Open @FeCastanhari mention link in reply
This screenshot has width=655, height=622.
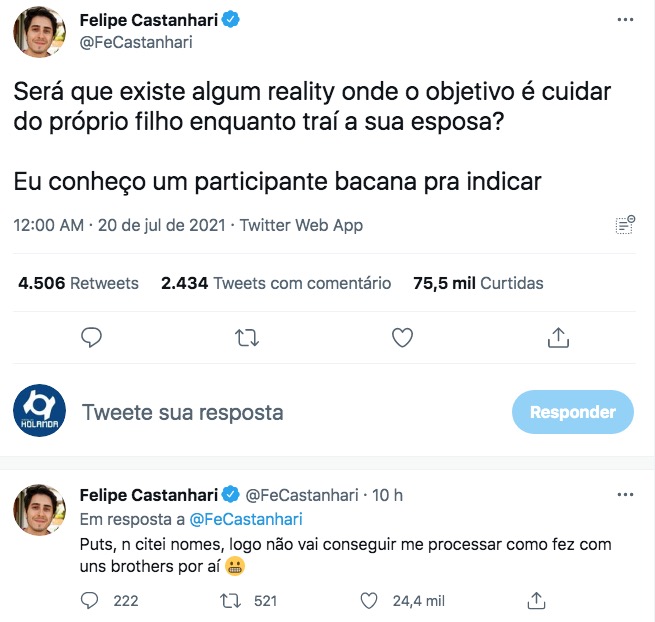pos(246,519)
